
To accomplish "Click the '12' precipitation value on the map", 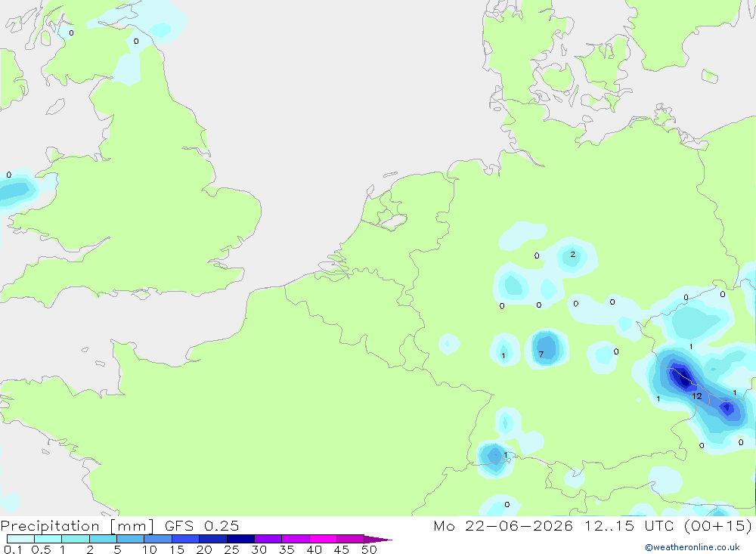I will (697, 396).
